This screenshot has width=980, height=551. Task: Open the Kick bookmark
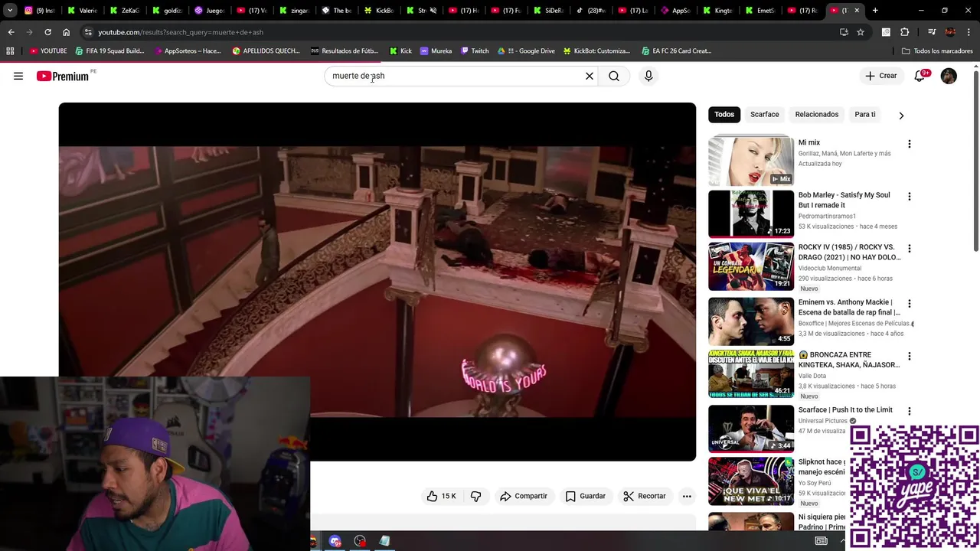pos(400,51)
